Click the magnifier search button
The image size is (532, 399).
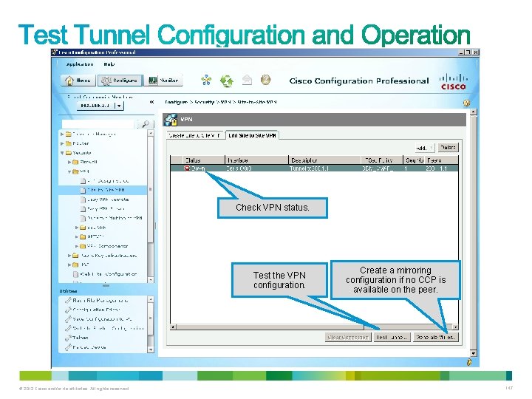pyautogui.click(x=146, y=124)
